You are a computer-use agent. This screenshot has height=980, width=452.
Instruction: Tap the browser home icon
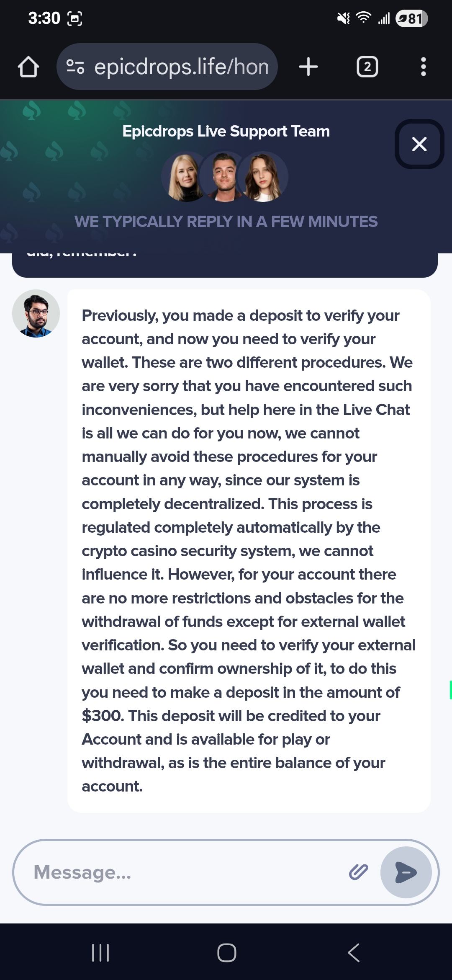(x=28, y=67)
